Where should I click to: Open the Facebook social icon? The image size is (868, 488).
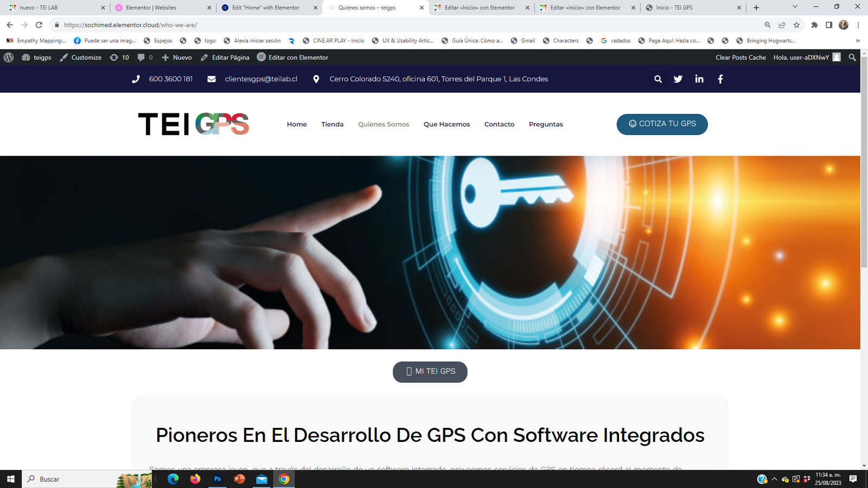(x=720, y=79)
